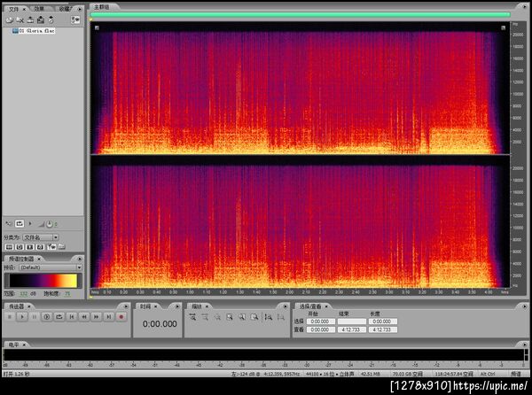Click Play from Cursor to End button
The height and width of the screenshot is (395, 532).
point(47,317)
